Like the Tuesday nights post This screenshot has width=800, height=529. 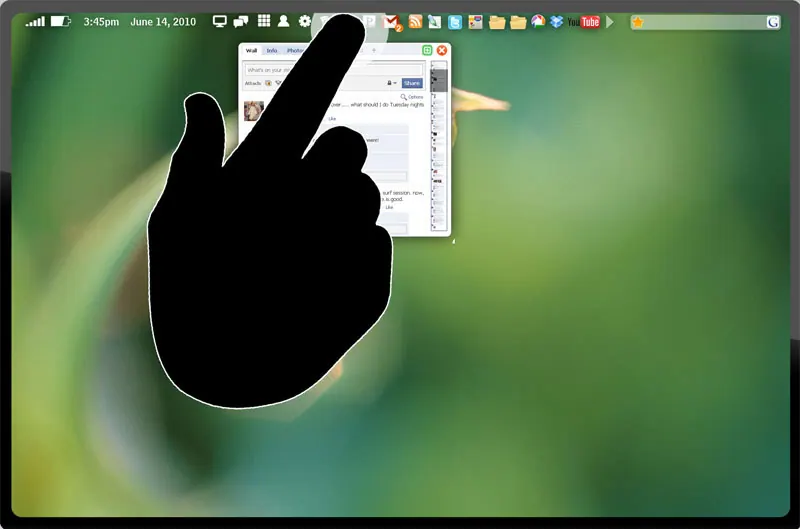tap(332, 119)
